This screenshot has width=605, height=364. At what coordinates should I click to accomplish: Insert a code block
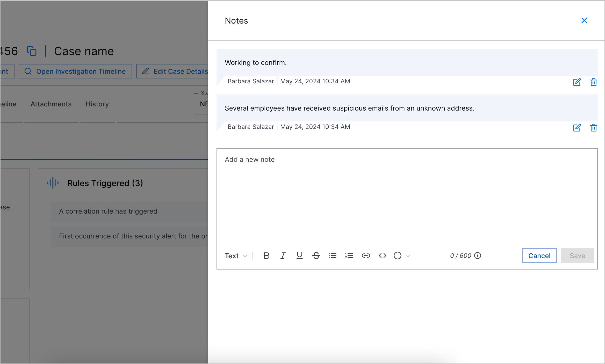point(382,256)
